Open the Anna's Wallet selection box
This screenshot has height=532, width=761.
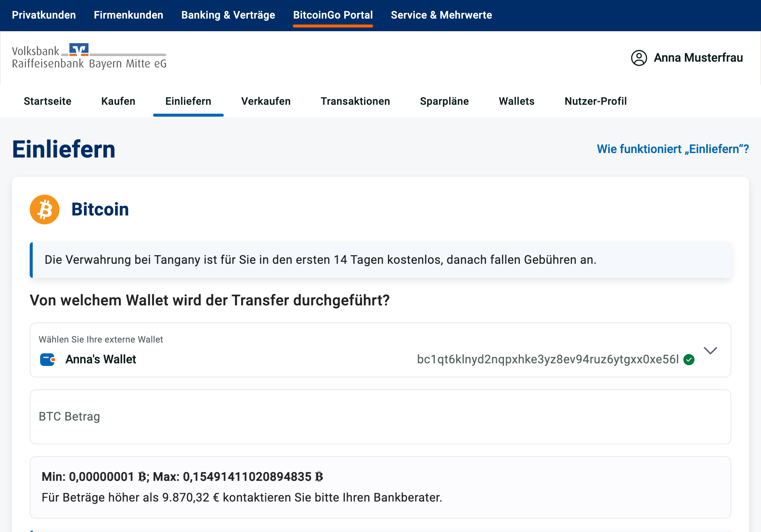click(260, 351)
